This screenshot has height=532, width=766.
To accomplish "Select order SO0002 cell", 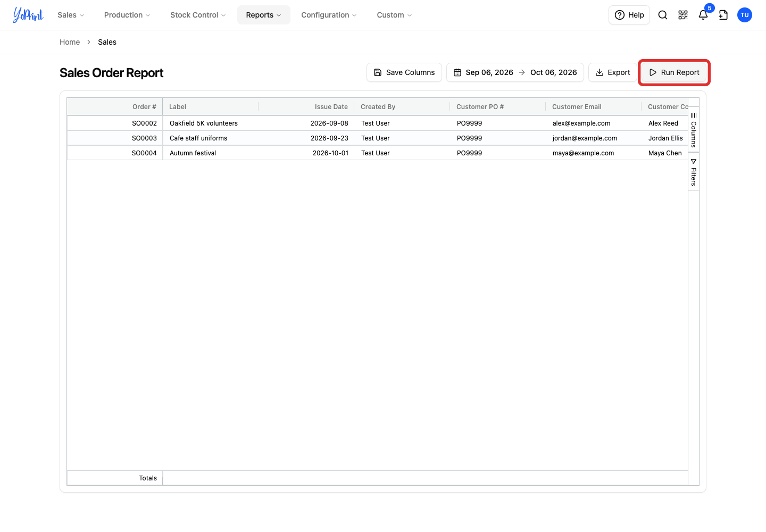I will pos(115,123).
